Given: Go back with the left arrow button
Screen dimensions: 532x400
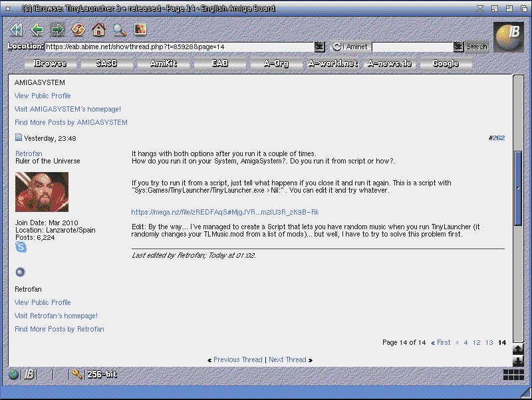Looking at the screenshot, I should tap(37, 29).
